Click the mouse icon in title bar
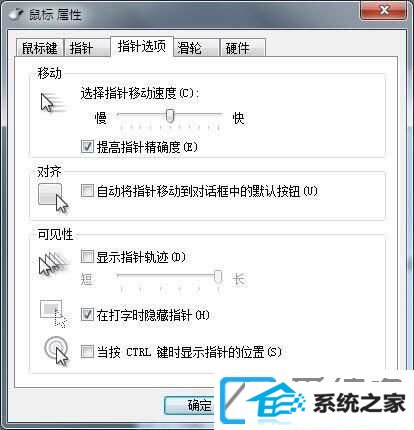 coord(16,13)
